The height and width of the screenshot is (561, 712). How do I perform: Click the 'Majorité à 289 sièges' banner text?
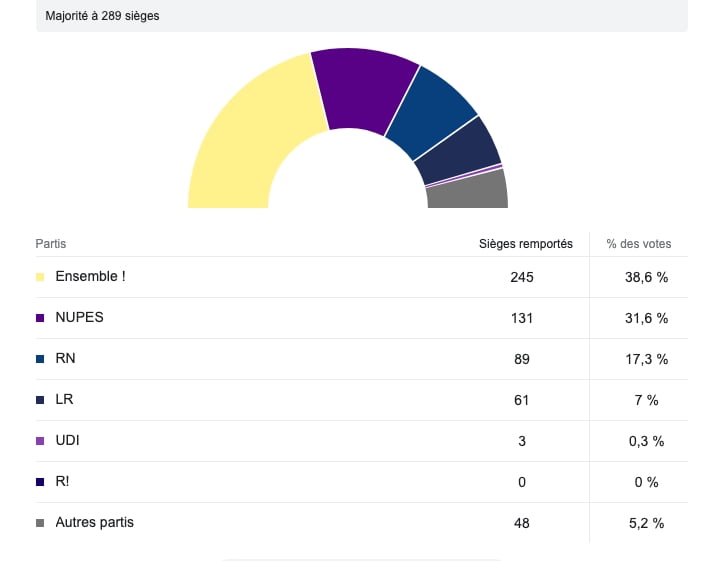[x=102, y=16]
